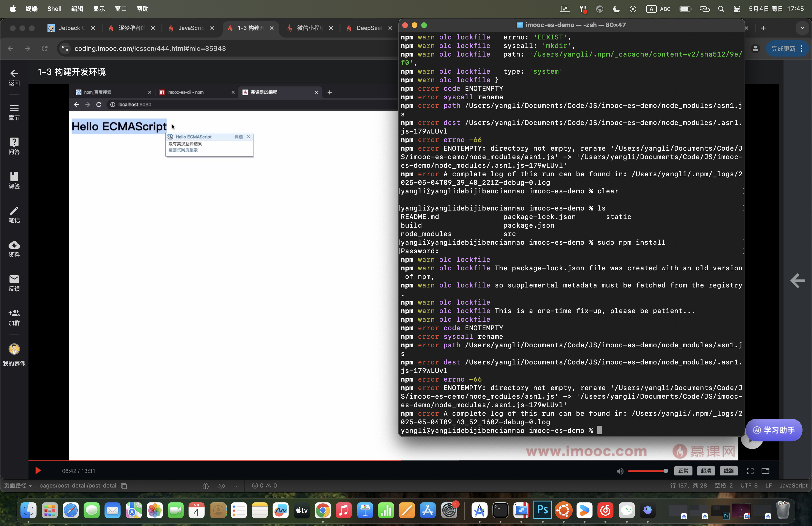
Task: Change the UTF-8 encoding setting
Action: coord(749,485)
